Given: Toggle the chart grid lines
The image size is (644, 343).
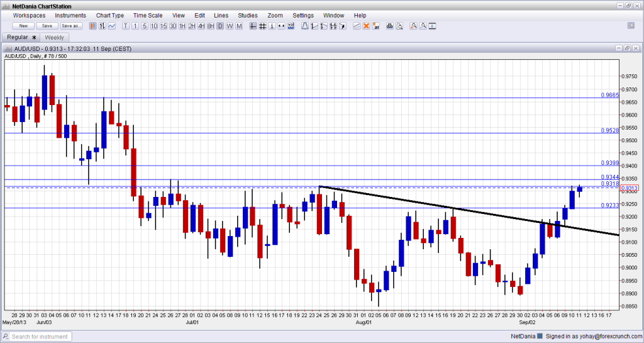Looking at the screenshot, I should point(262,26).
